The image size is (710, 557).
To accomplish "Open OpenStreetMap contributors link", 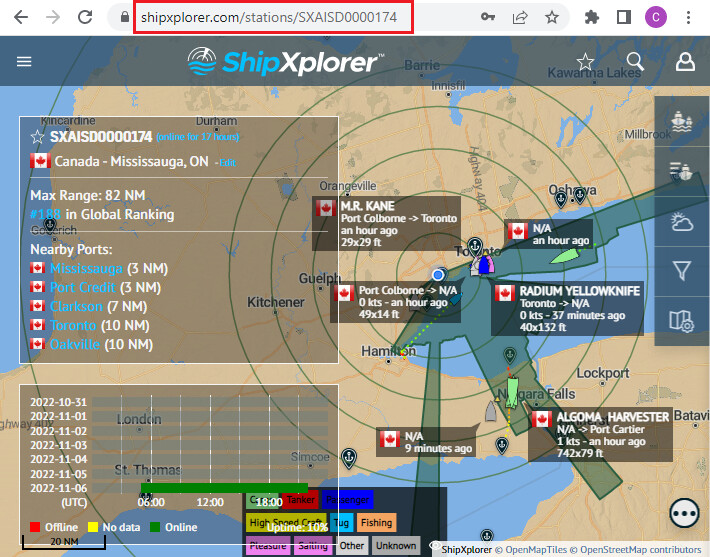I will pyautogui.click(x=640, y=549).
